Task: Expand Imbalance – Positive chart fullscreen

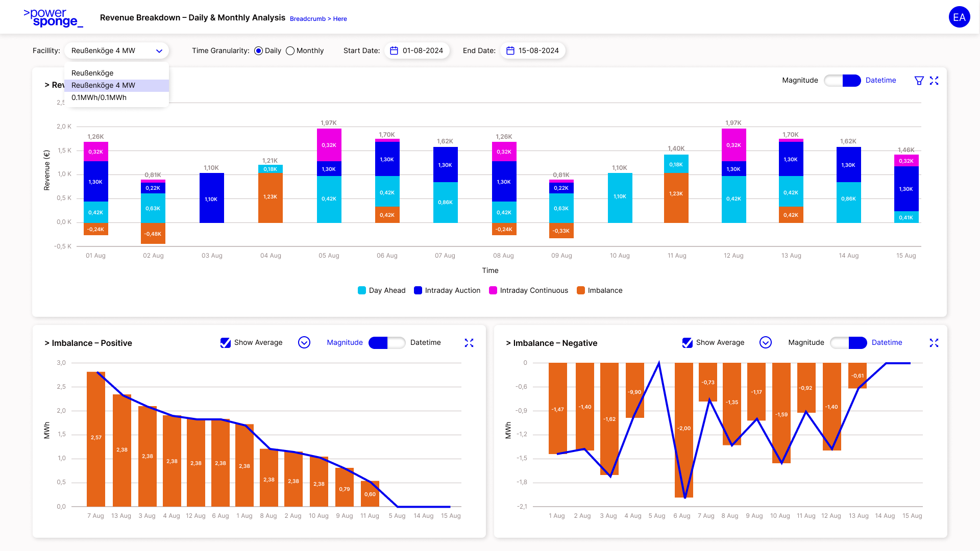Action: (x=469, y=343)
